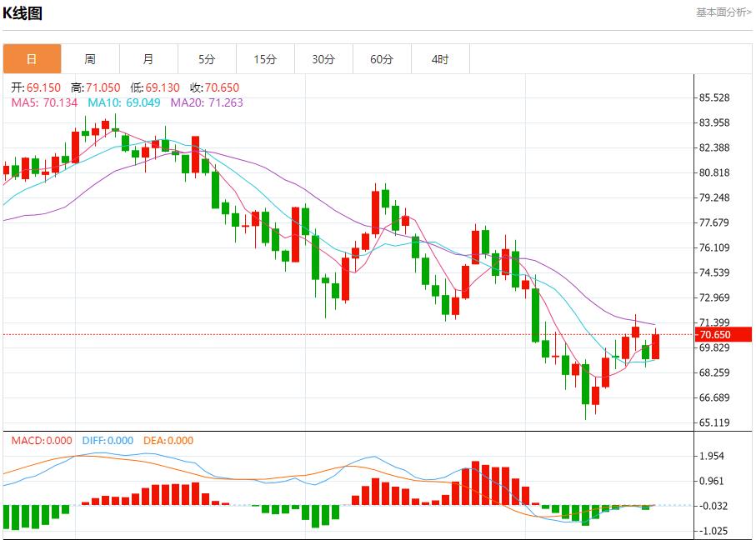Select the 15分 interval tab
This screenshot has width=756, height=540.
click(265, 59)
